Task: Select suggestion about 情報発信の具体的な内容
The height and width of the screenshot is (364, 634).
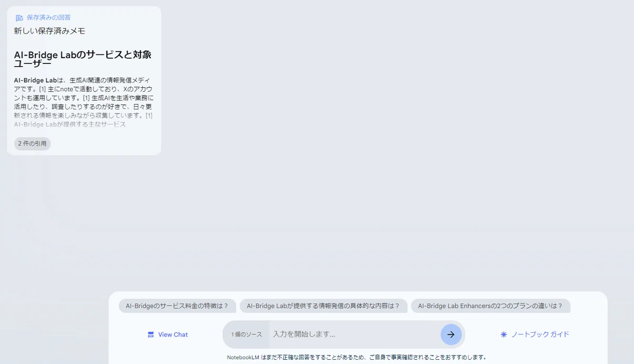Action: (x=323, y=306)
